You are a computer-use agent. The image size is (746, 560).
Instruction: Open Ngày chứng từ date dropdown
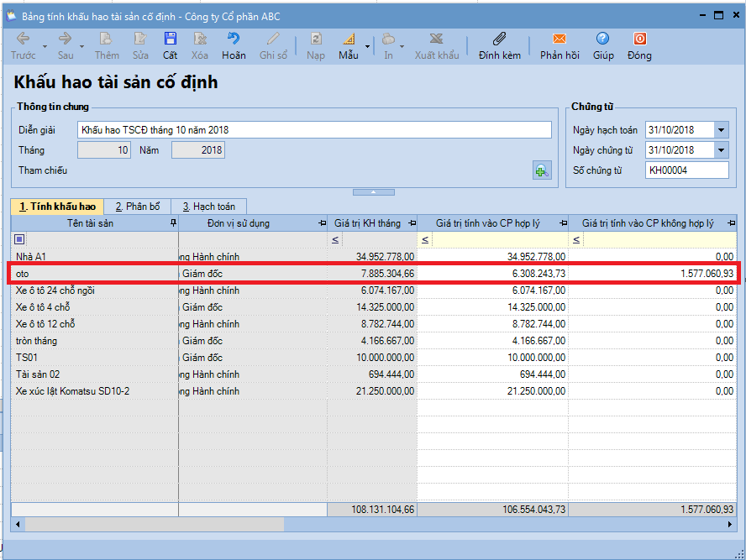(x=722, y=150)
